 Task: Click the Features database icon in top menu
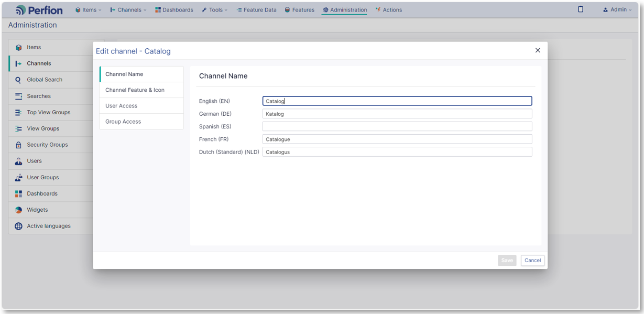[287, 10]
